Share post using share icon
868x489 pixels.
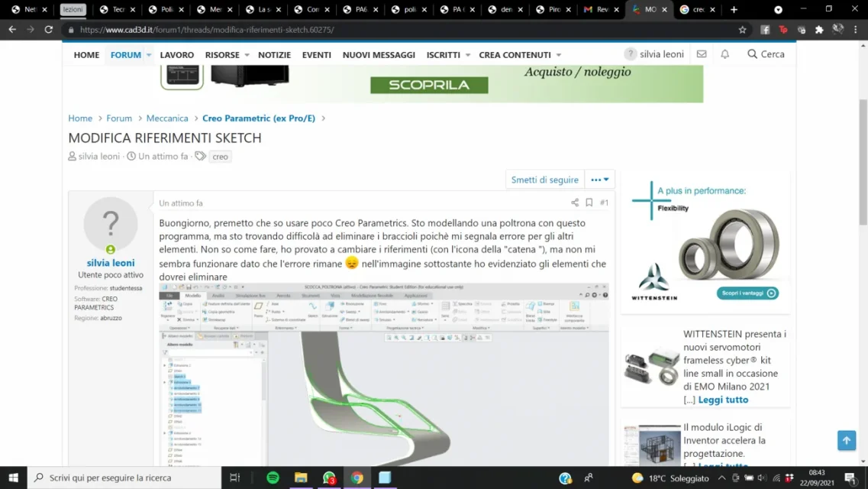pos(575,202)
